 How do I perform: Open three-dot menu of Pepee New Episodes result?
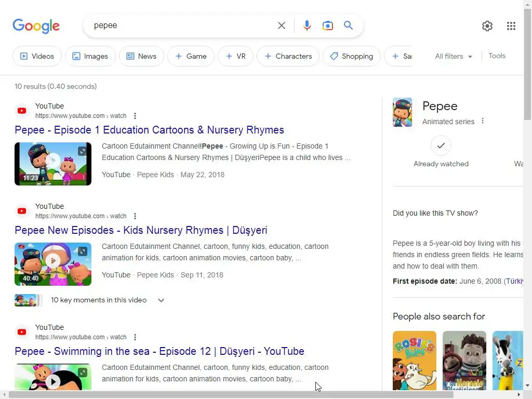point(135,216)
